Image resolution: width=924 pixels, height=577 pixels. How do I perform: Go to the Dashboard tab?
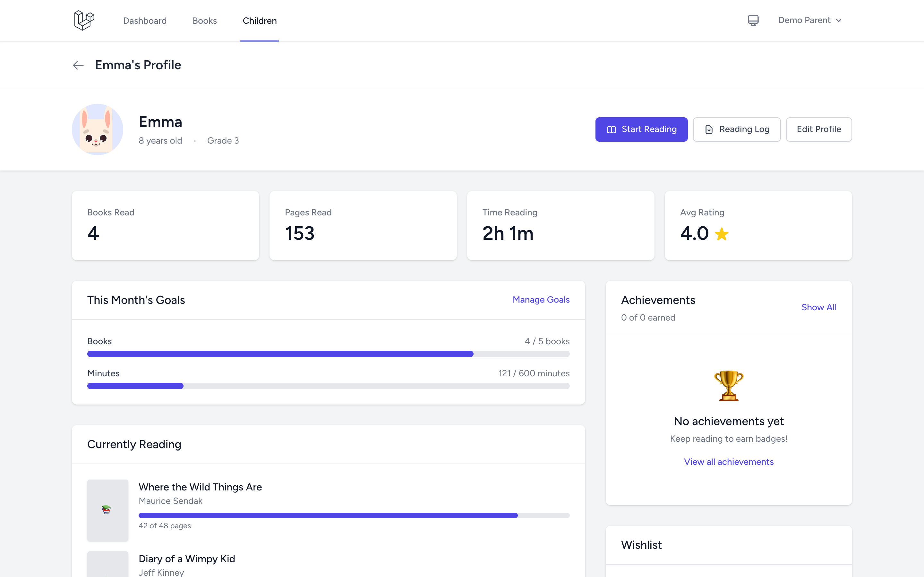[x=145, y=21]
